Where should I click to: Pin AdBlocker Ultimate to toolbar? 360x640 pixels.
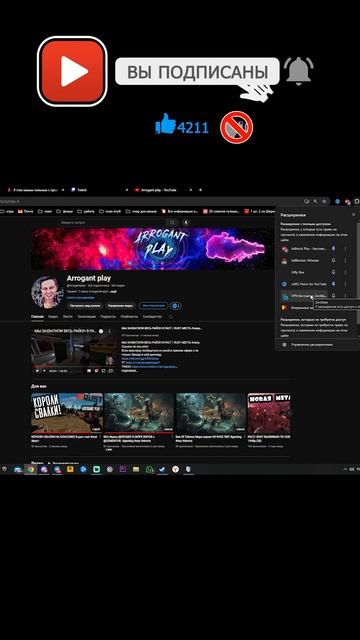coord(333,260)
